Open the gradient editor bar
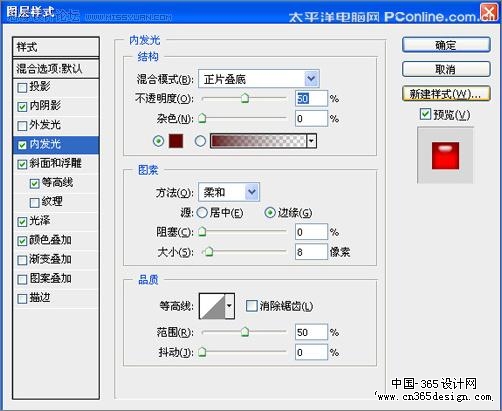502x411 pixels. (258, 141)
